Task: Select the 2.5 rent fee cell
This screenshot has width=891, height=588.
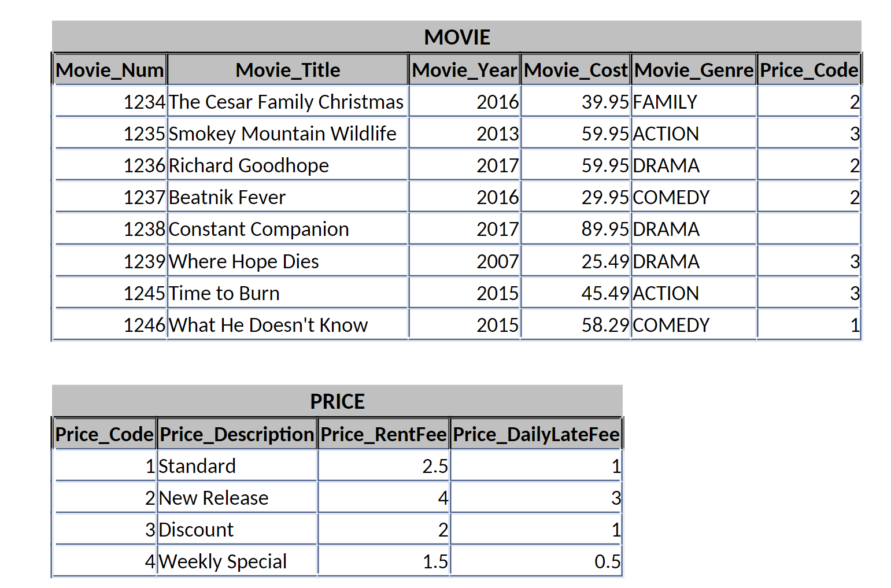Action: coord(383,466)
